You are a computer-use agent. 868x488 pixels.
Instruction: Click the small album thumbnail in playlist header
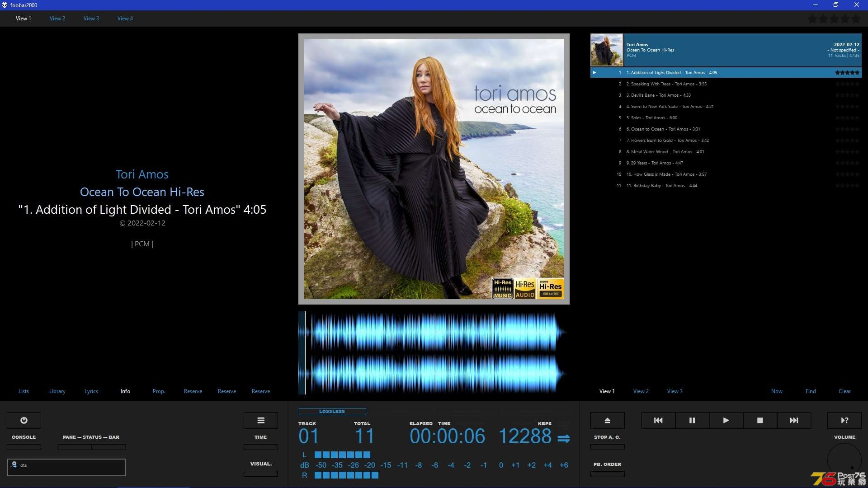[x=607, y=50]
